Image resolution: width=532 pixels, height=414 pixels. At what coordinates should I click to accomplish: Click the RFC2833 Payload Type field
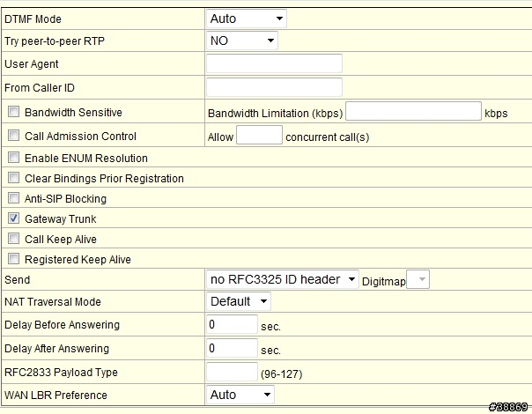pos(232,372)
